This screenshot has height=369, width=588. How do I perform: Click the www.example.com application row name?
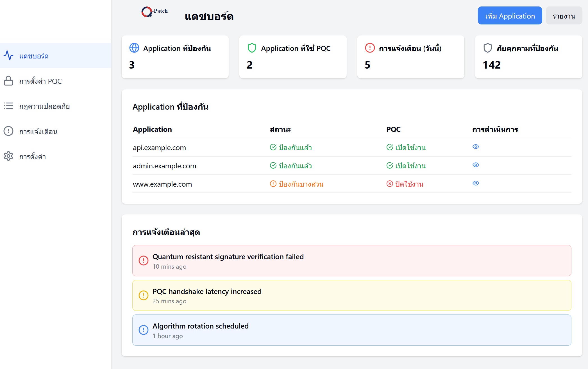point(162,184)
